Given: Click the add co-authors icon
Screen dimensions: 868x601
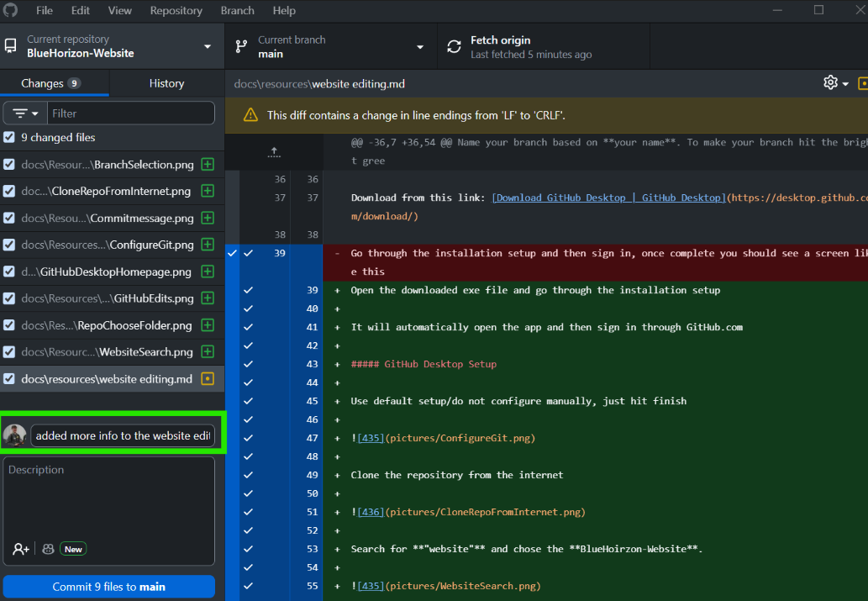Looking at the screenshot, I should pos(21,549).
